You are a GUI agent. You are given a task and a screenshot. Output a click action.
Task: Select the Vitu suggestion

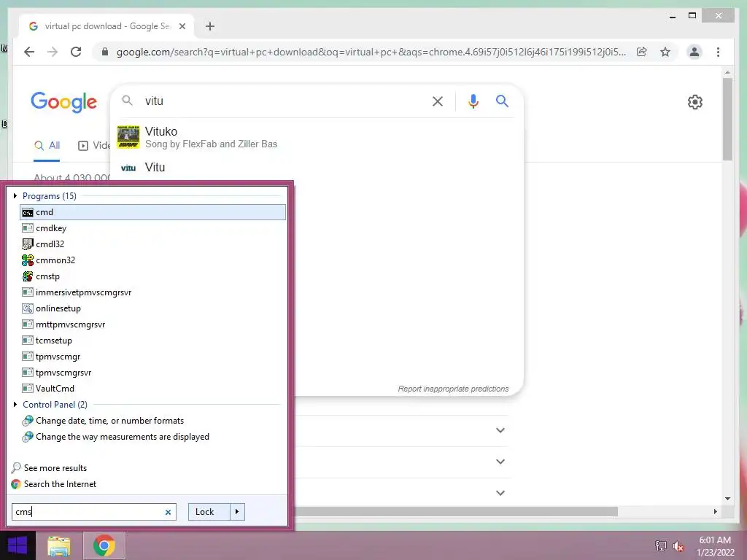click(x=317, y=168)
